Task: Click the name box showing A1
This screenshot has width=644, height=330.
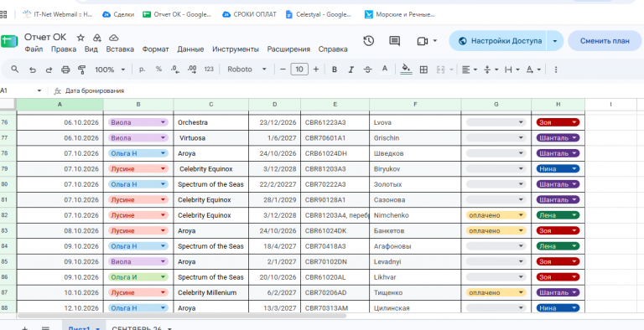Action: (x=20, y=90)
